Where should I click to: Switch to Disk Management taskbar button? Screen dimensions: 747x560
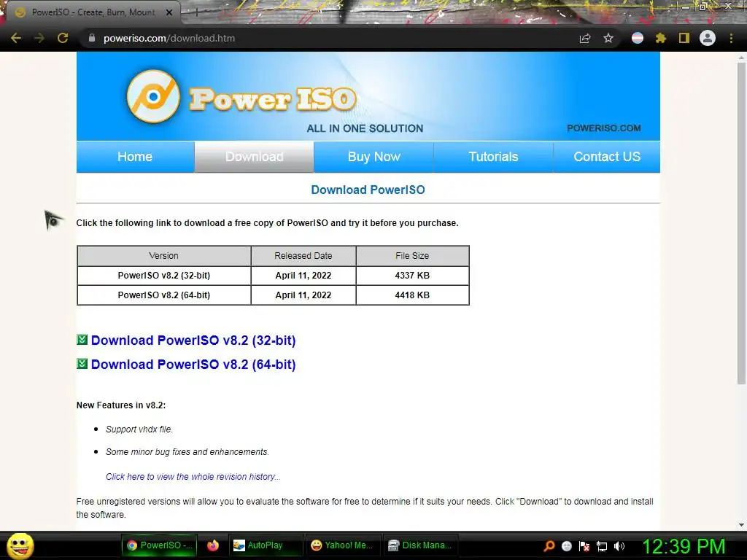tap(420, 545)
